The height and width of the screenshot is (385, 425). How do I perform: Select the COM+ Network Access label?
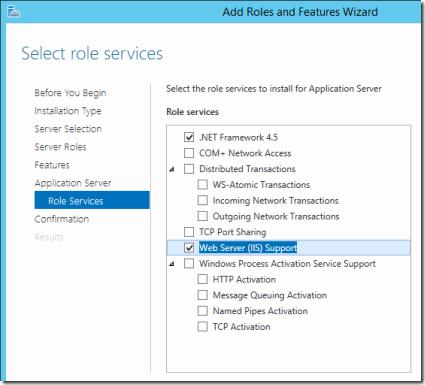[245, 153]
